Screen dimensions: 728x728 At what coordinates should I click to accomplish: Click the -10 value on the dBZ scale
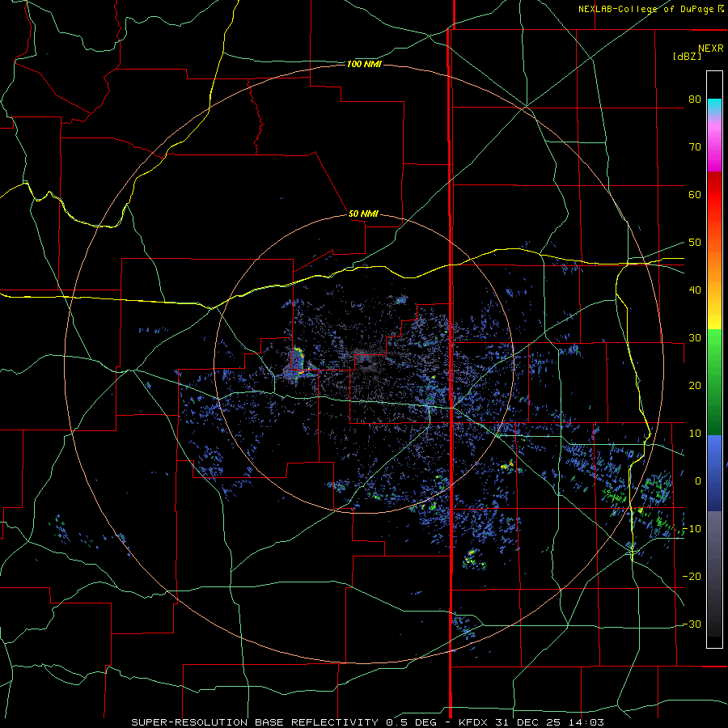tap(692, 529)
